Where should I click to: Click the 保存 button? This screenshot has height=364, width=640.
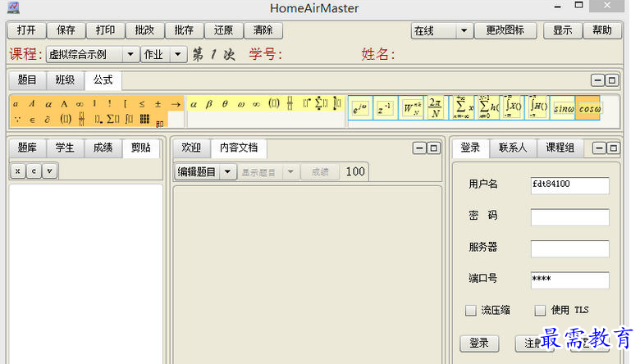(66, 30)
